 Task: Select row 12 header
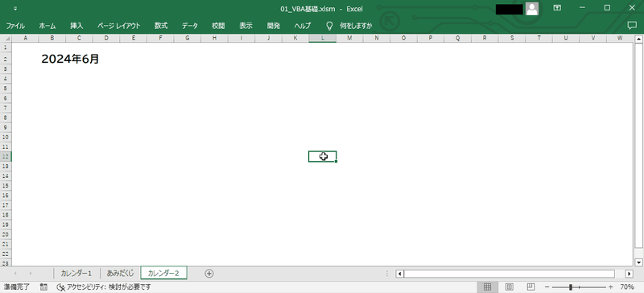6,156
